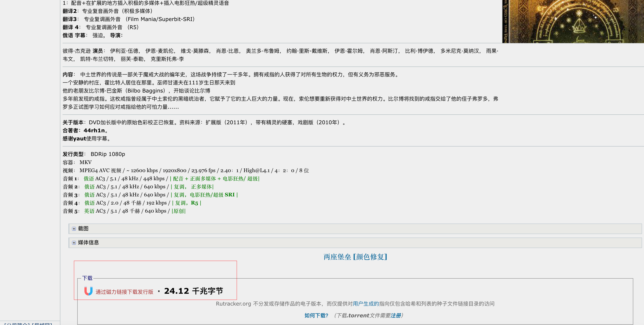Click the 翻译 4 (R5) line

pos(101,27)
